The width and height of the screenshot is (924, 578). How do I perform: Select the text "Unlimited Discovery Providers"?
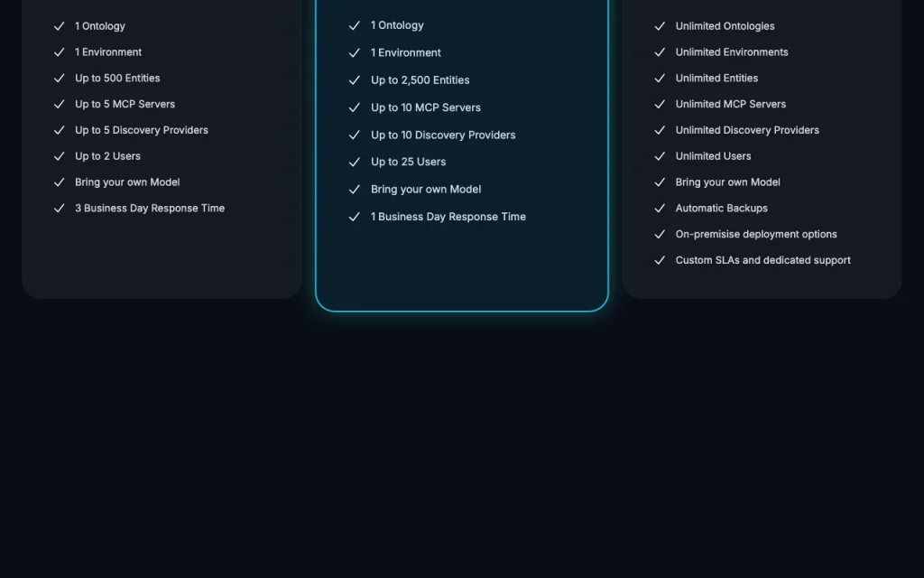(x=747, y=130)
